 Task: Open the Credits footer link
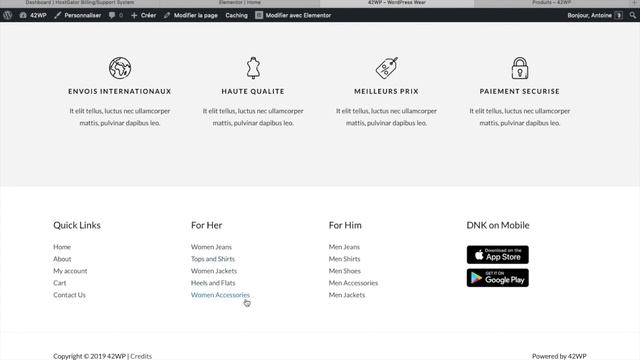click(141, 356)
